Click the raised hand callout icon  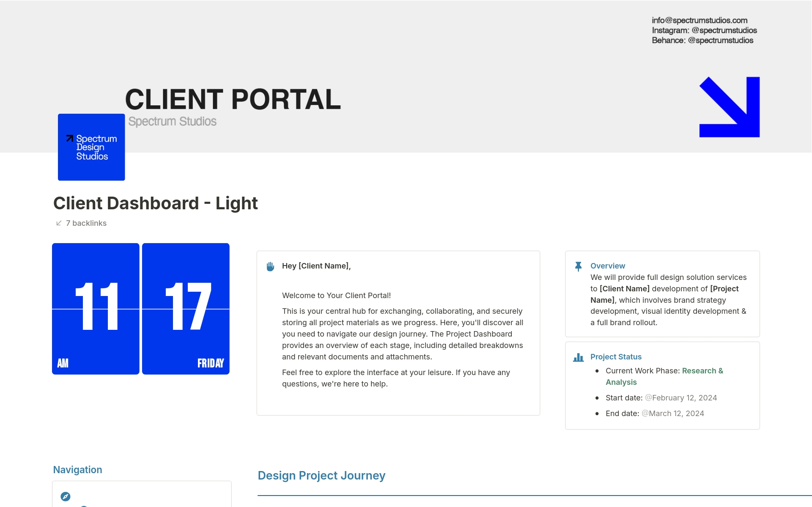(270, 266)
